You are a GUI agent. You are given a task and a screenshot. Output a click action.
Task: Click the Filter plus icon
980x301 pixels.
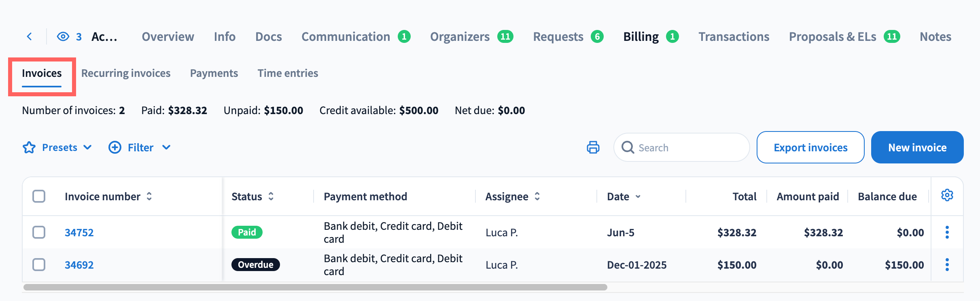(x=115, y=147)
